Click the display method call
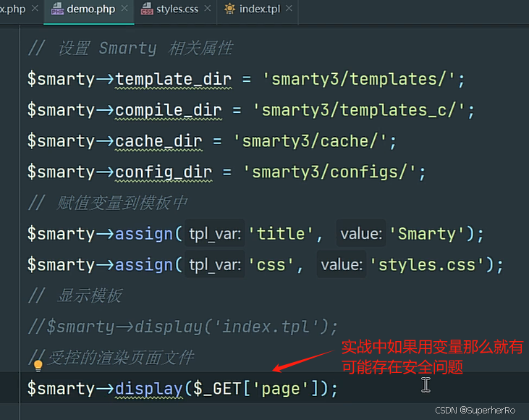Viewport: 529px width, 420px height. pyautogui.click(x=149, y=389)
